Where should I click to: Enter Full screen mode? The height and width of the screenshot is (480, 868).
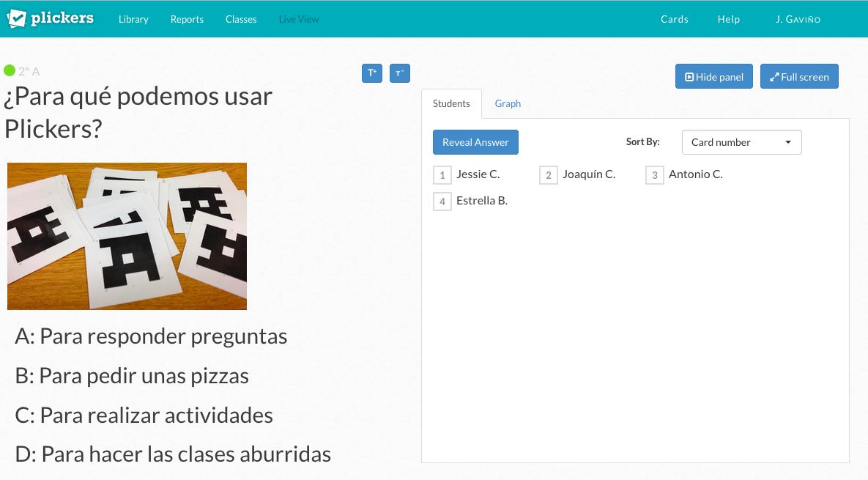[799, 76]
